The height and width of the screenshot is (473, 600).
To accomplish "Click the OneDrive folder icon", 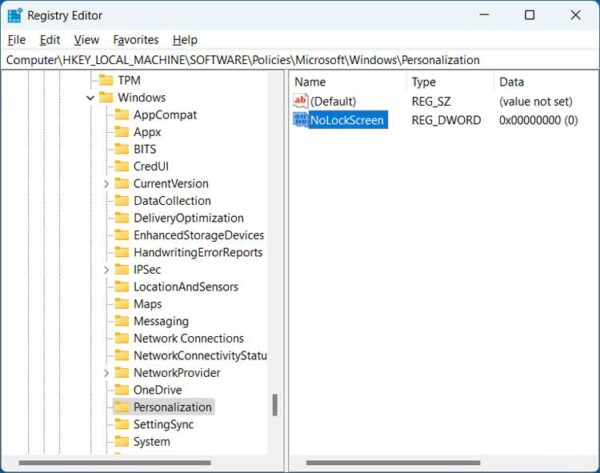I will point(122,390).
